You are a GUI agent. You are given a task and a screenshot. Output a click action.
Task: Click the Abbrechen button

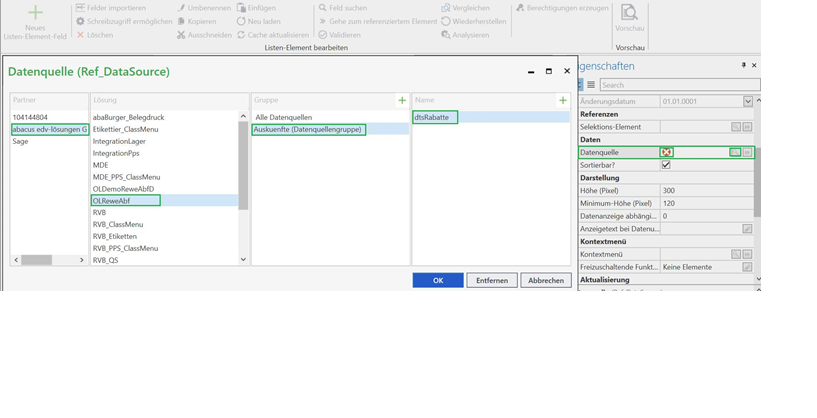546,280
